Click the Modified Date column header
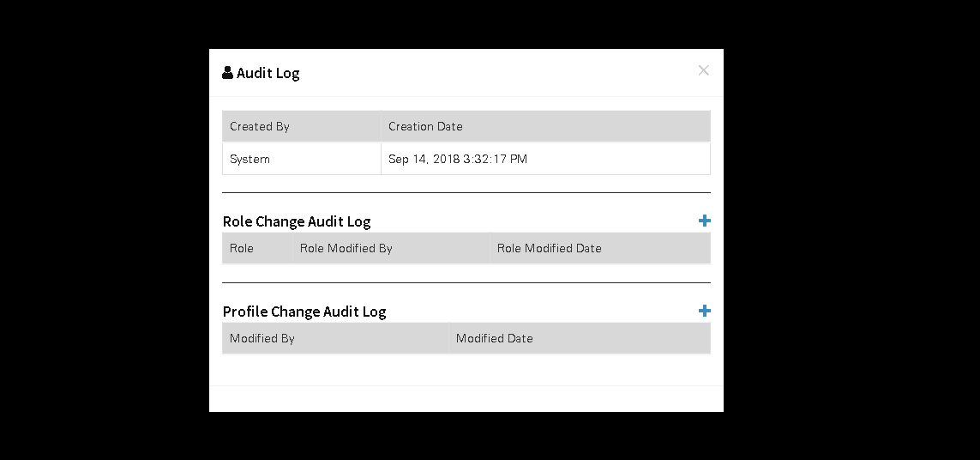The width and height of the screenshot is (980, 460). pyautogui.click(x=580, y=339)
